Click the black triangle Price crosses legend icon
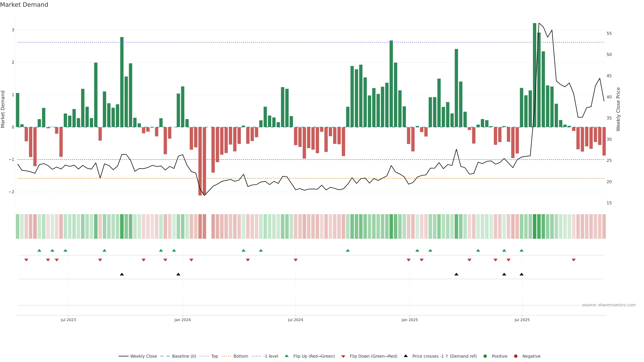 coord(406,356)
